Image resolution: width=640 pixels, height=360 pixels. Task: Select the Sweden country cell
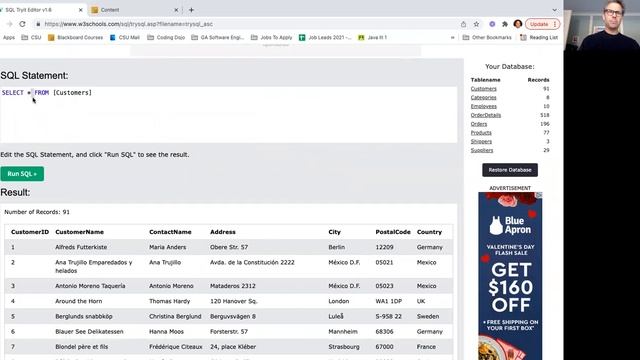click(428, 316)
